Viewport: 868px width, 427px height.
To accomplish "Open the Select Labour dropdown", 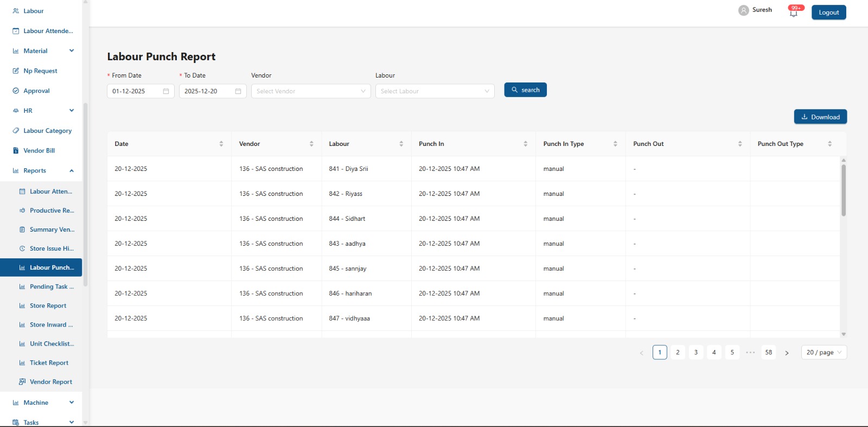I will 435,91.
